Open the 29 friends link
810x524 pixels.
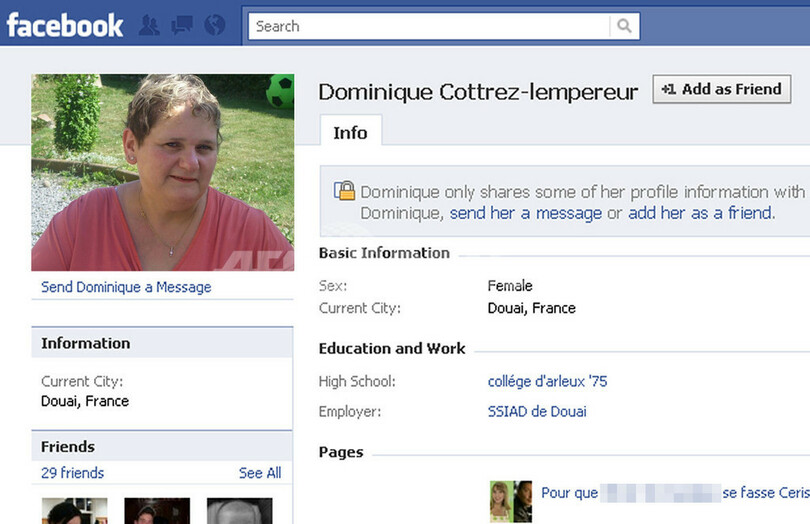72,473
